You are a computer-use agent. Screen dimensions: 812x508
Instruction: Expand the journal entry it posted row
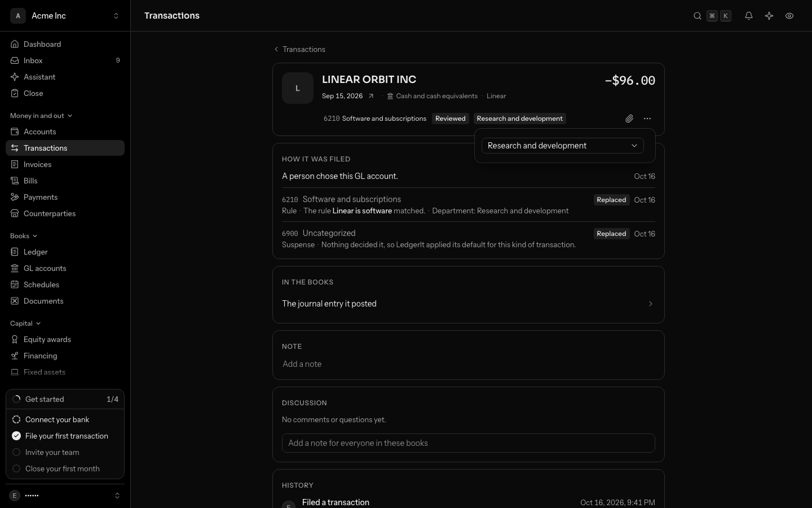[468, 304]
